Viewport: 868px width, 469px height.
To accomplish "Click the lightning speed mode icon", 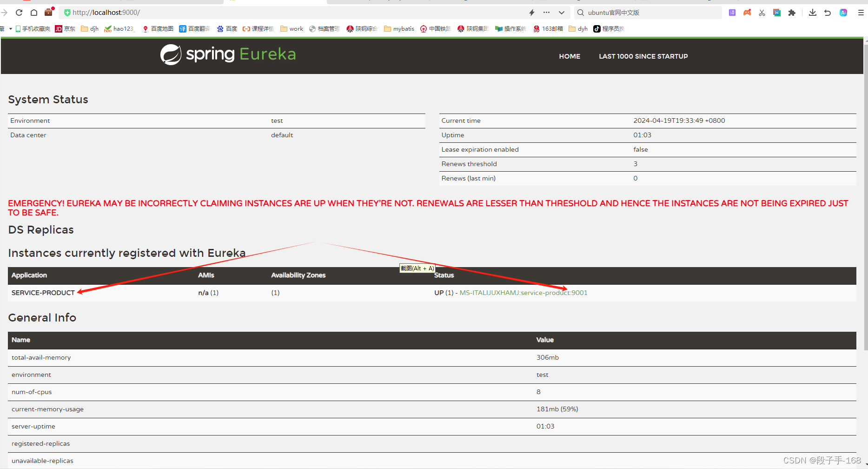I will coord(532,13).
